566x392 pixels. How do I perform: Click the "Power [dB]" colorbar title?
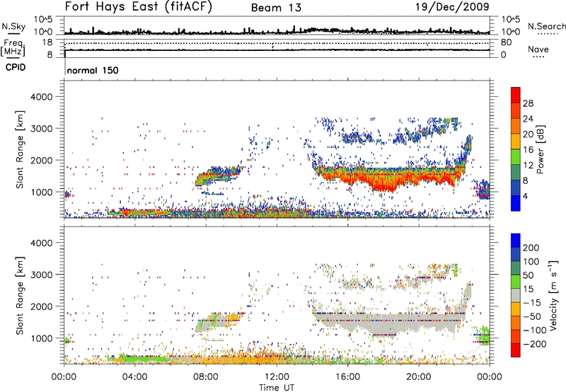point(541,149)
